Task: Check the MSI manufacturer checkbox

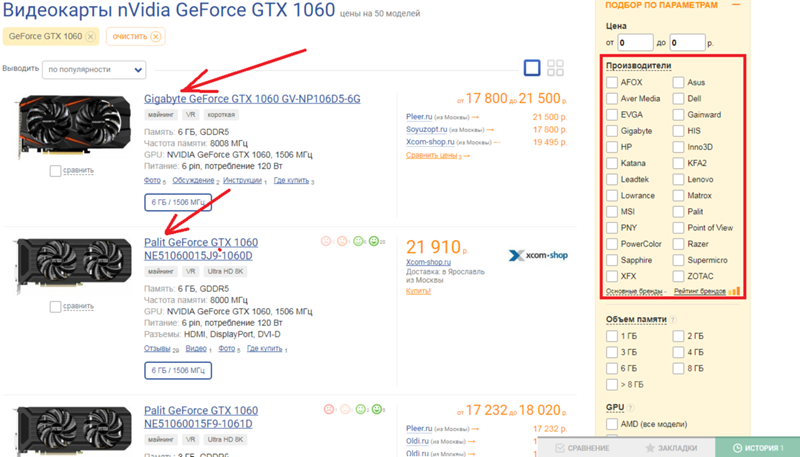Action: [612, 212]
